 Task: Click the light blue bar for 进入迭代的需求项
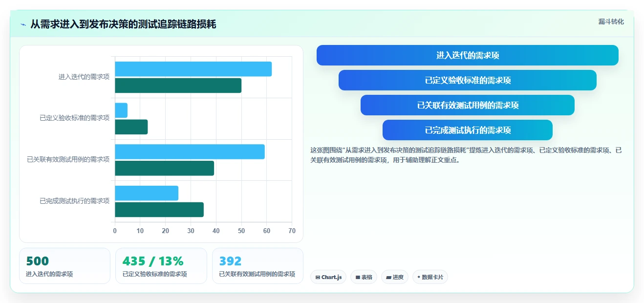click(x=193, y=69)
